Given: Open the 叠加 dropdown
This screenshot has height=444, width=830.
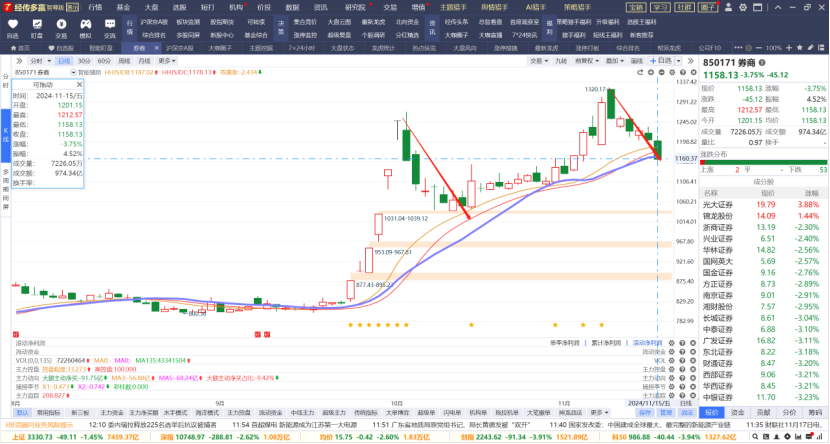Looking at the screenshot, I should pos(615,61).
